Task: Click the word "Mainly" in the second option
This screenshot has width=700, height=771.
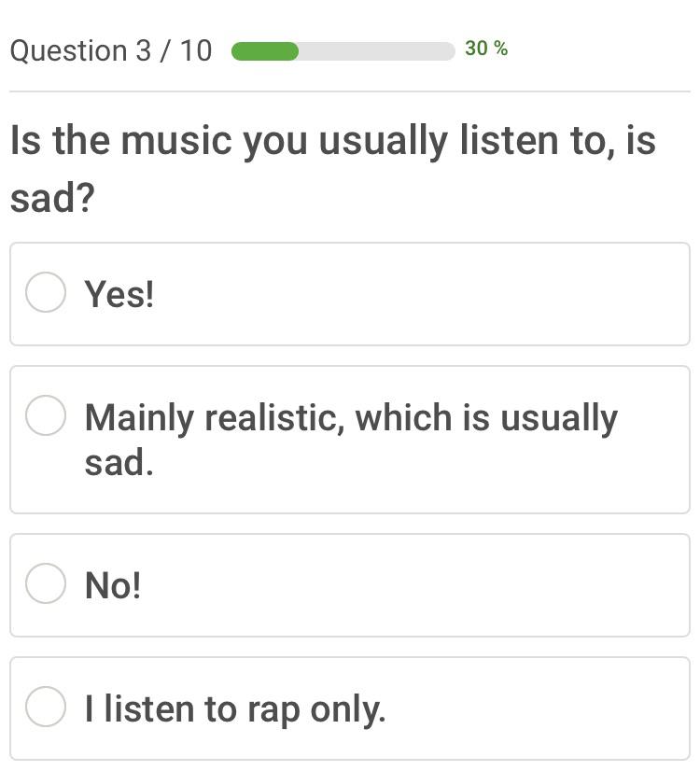Action: [x=138, y=418]
